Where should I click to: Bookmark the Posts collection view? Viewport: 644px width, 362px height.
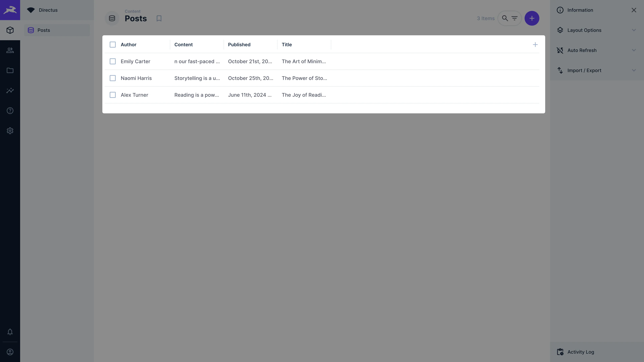[x=159, y=18]
